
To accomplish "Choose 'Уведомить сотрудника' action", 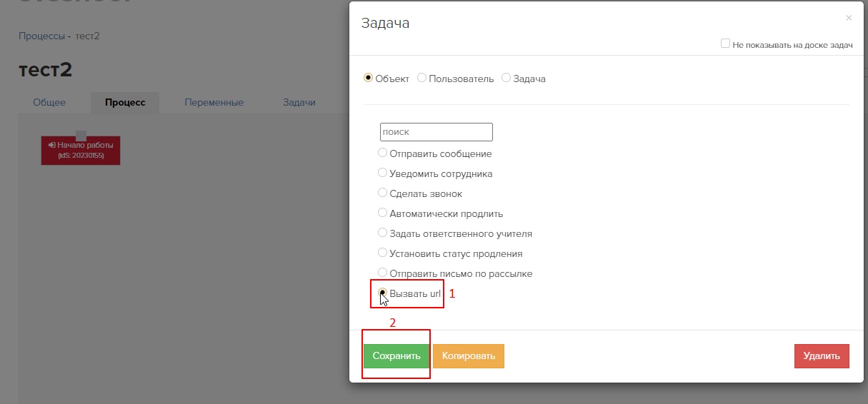I will click(383, 173).
